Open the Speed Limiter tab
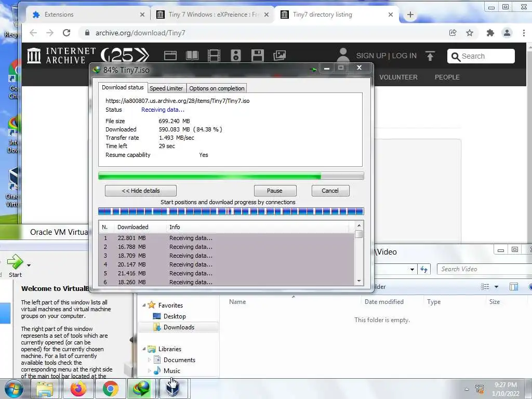532x399 pixels. 166,88
